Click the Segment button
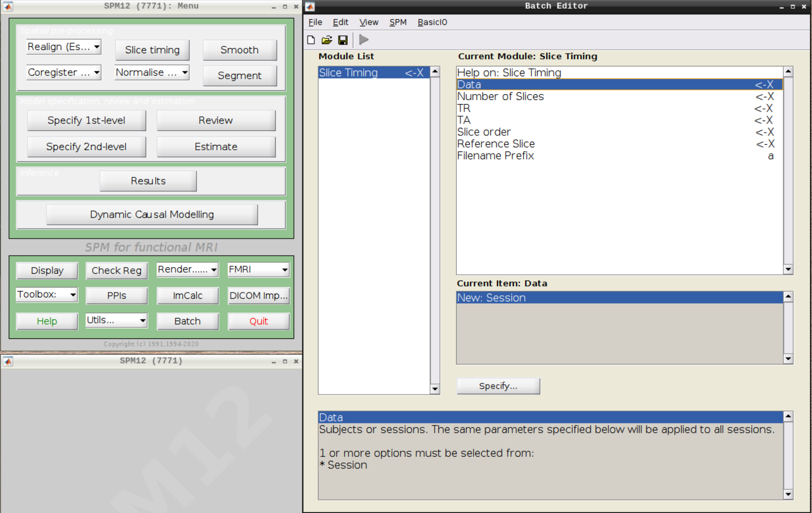This screenshot has height=513, width=812. coord(240,75)
